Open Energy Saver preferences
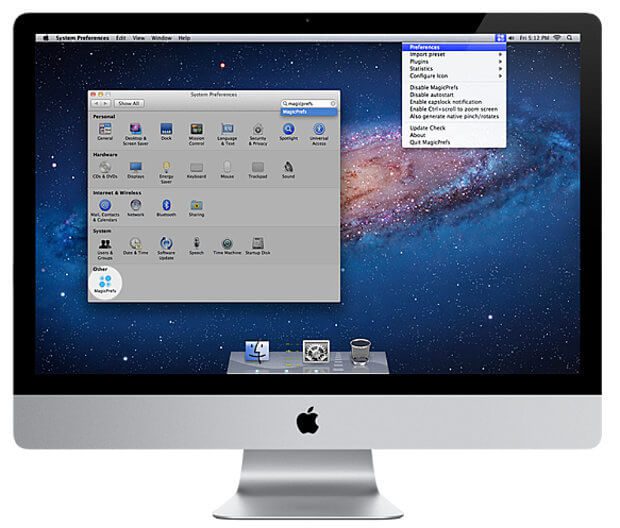This screenshot has width=620, height=528. point(166,172)
